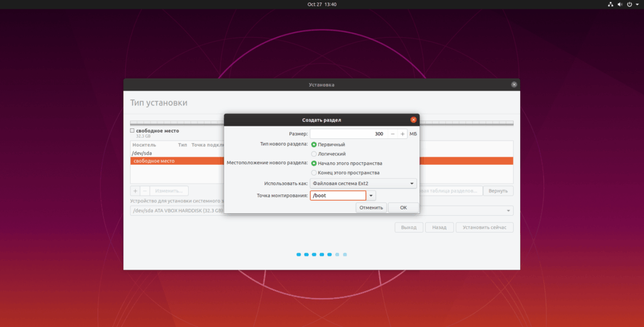Image resolution: width=644 pixels, height=327 pixels.
Task: Confirm partition with OK button
Action: tap(403, 208)
